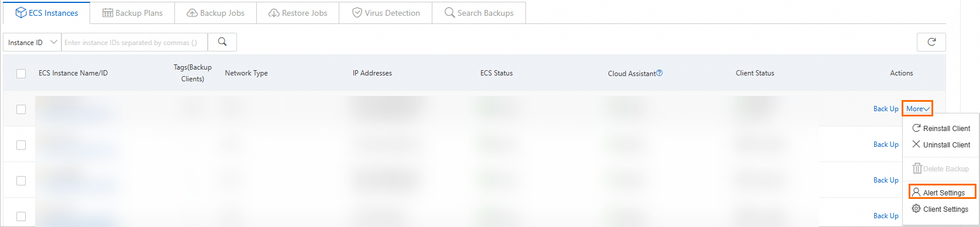Image resolution: width=980 pixels, height=227 pixels.
Task: Click the search magnifier icon button
Action: [x=222, y=42]
